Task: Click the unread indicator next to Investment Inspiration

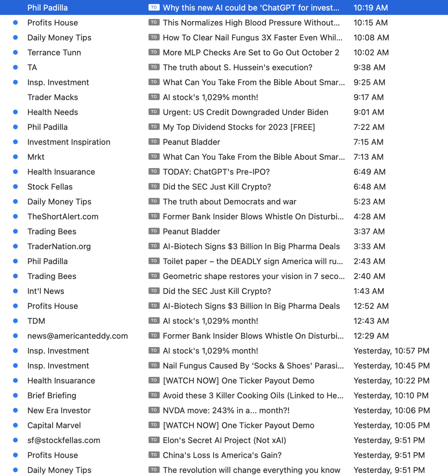Action: tap(15, 142)
